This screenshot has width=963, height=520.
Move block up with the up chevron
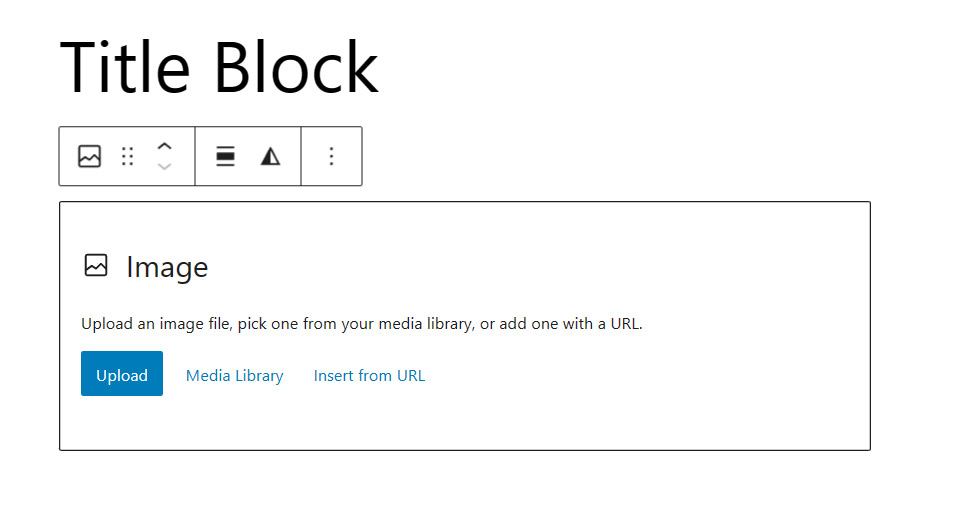point(164,147)
